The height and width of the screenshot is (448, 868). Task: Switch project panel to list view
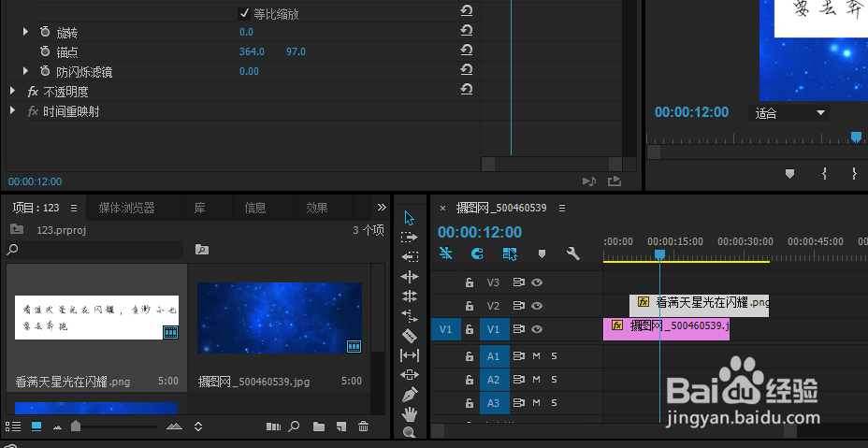(x=13, y=426)
